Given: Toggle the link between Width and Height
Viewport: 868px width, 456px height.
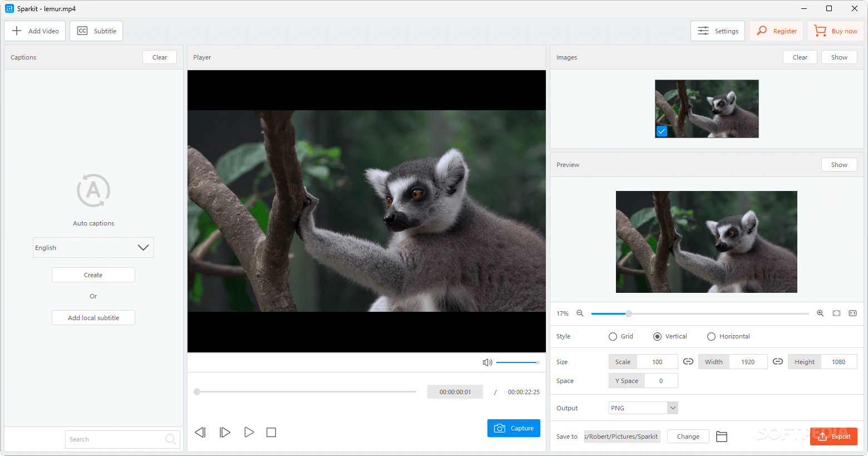Looking at the screenshot, I should 778,361.
